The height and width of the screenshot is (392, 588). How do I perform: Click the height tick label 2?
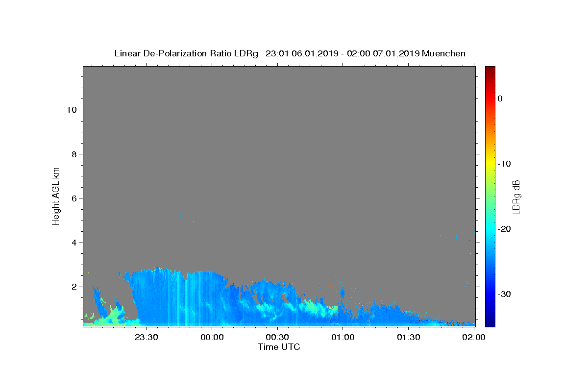pyautogui.click(x=73, y=287)
